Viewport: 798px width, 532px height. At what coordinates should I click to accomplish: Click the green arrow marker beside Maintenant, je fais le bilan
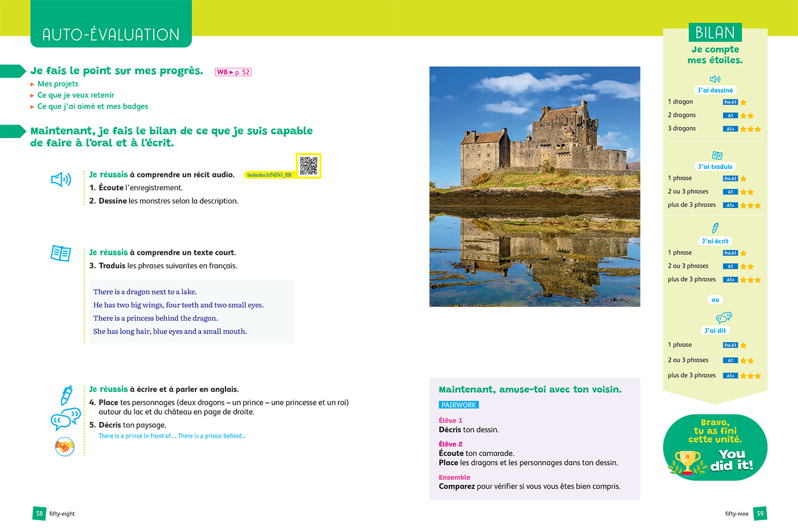[x=13, y=131]
